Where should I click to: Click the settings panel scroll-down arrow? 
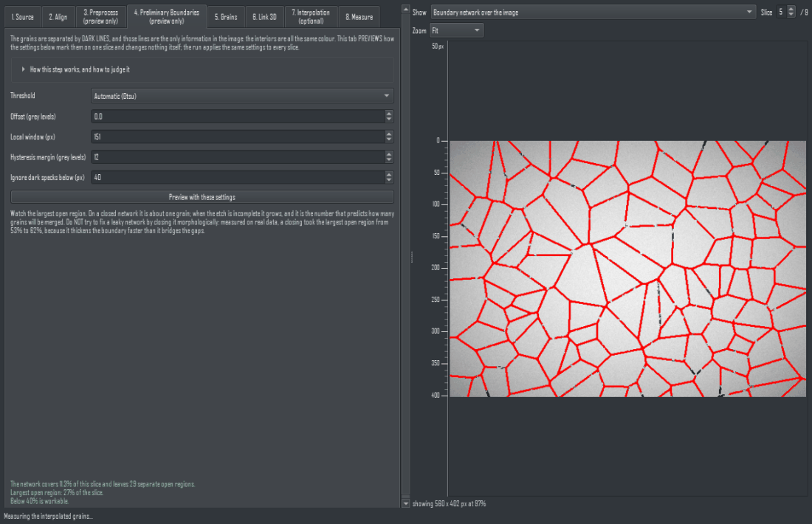(x=405, y=503)
